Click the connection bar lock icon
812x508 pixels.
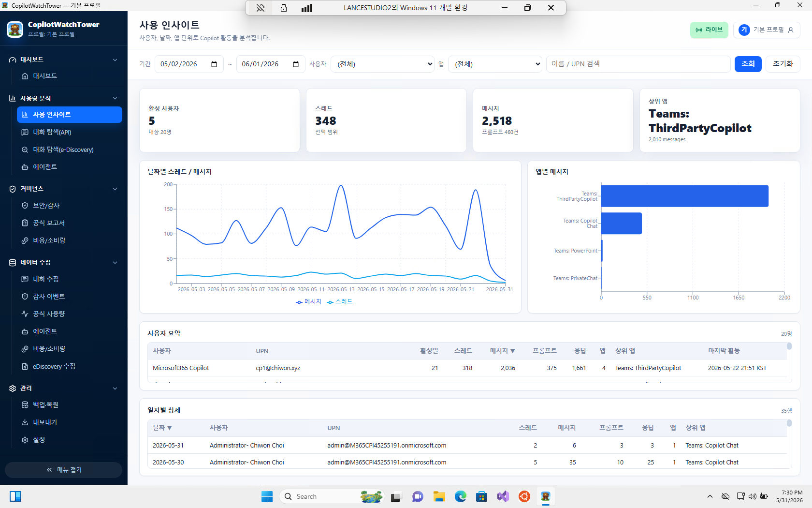(284, 8)
